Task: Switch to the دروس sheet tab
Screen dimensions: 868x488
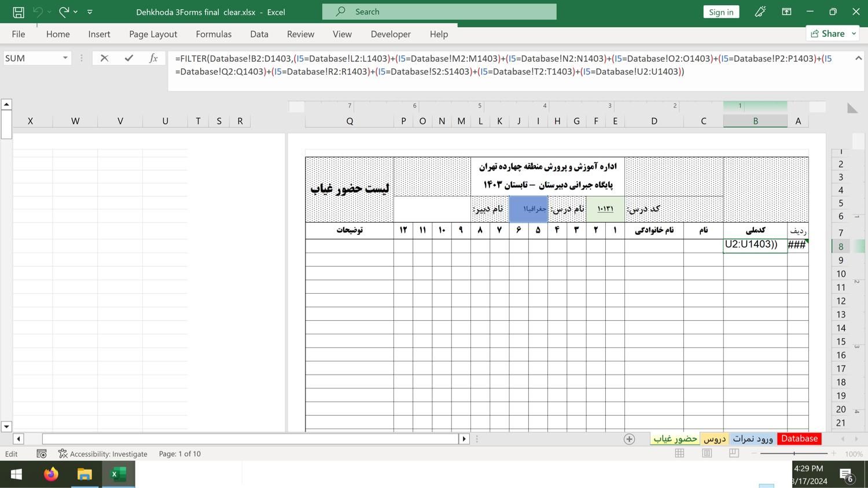Action: pyautogui.click(x=715, y=439)
